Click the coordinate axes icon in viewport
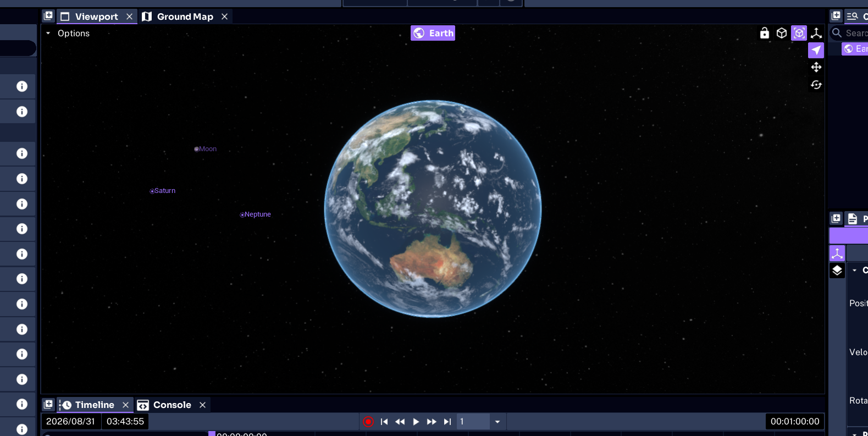 tap(816, 34)
